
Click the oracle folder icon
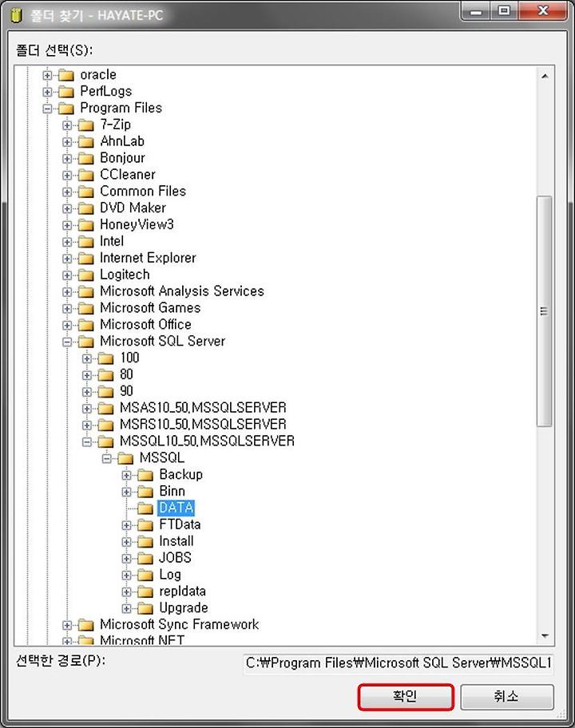click(66, 75)
